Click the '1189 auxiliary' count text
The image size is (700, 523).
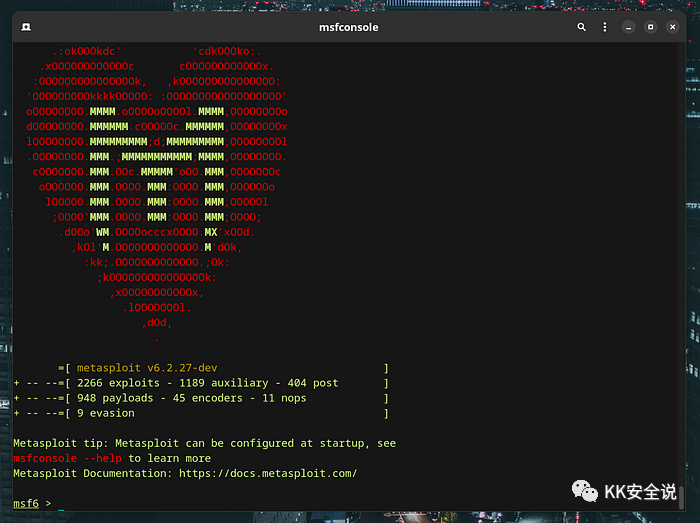(x=224, y=383)
